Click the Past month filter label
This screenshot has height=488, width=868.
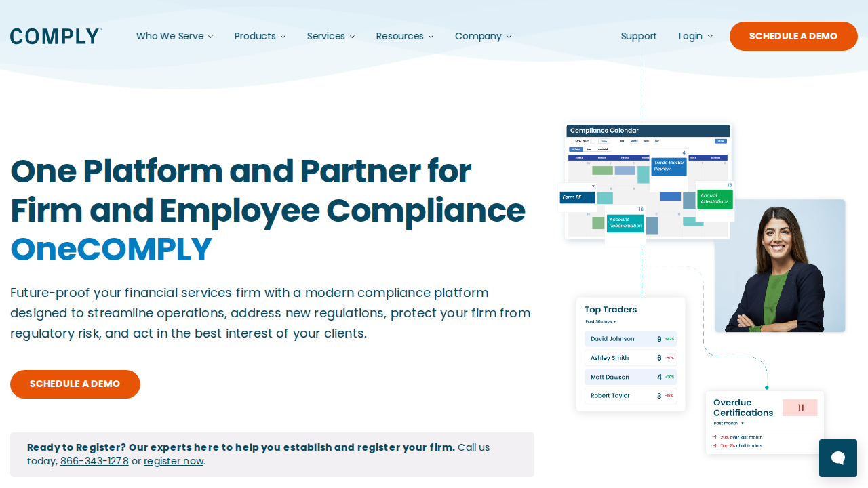click(x=728, y=423)
